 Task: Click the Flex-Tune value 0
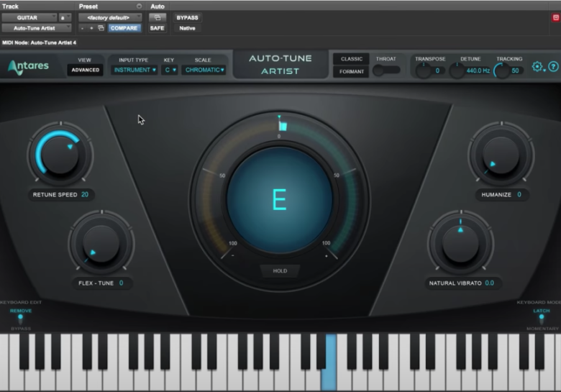click(x=122, y=283)
